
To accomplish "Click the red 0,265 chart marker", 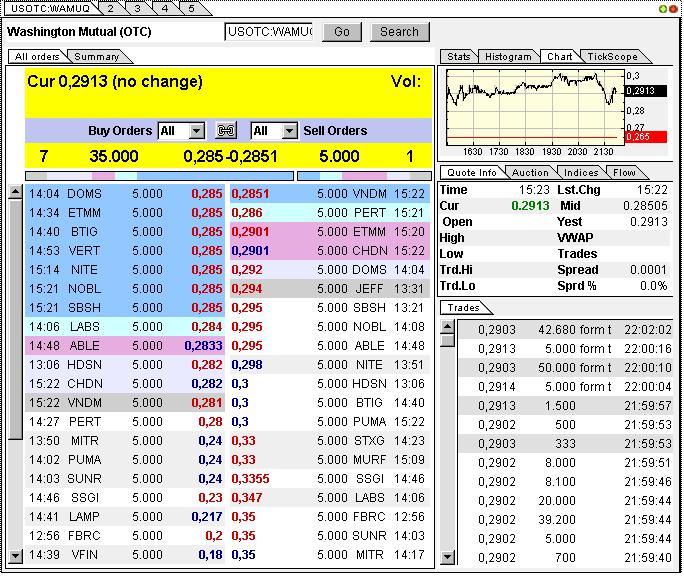I will (646, 137).
